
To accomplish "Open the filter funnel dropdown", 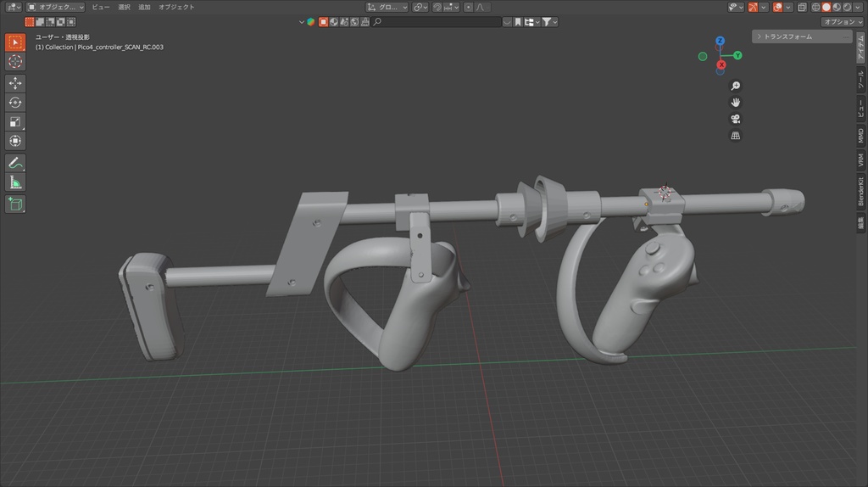I will [x=549, y=22].
